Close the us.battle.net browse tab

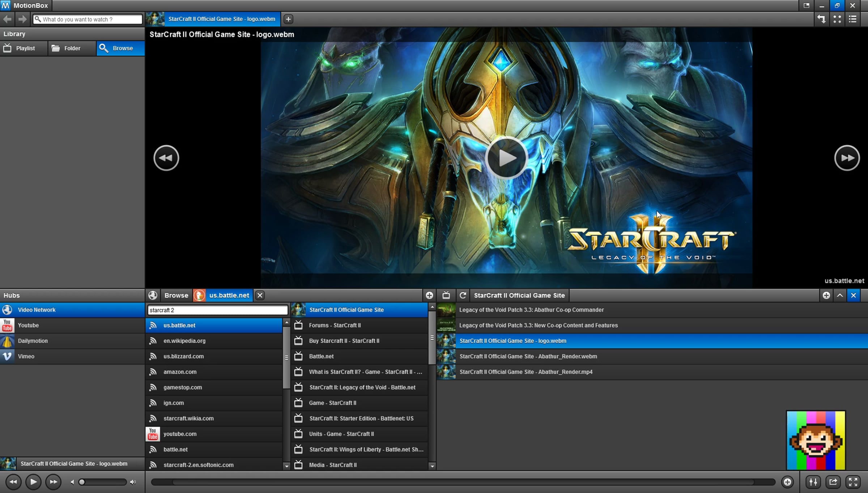click(x=260, y=295)
